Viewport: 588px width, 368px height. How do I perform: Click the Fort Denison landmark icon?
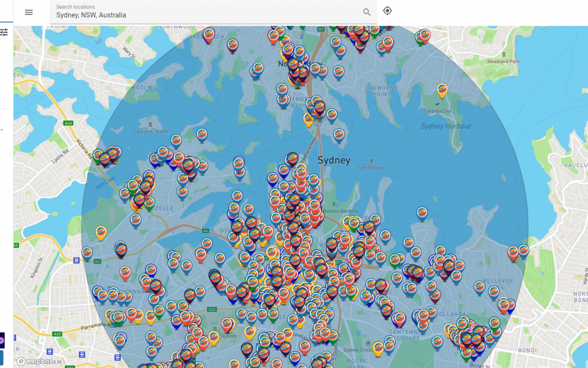(x=372, y=161)
